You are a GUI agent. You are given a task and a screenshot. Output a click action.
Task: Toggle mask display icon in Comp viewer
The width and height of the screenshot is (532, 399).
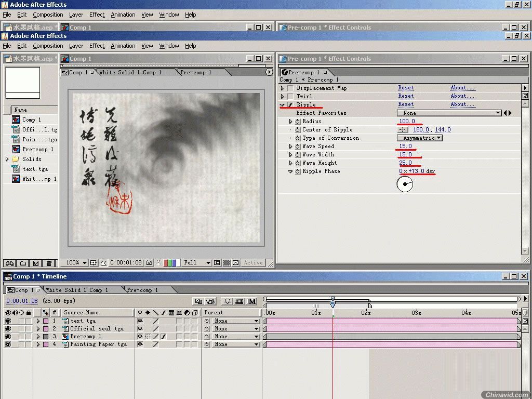coord(103,262)
